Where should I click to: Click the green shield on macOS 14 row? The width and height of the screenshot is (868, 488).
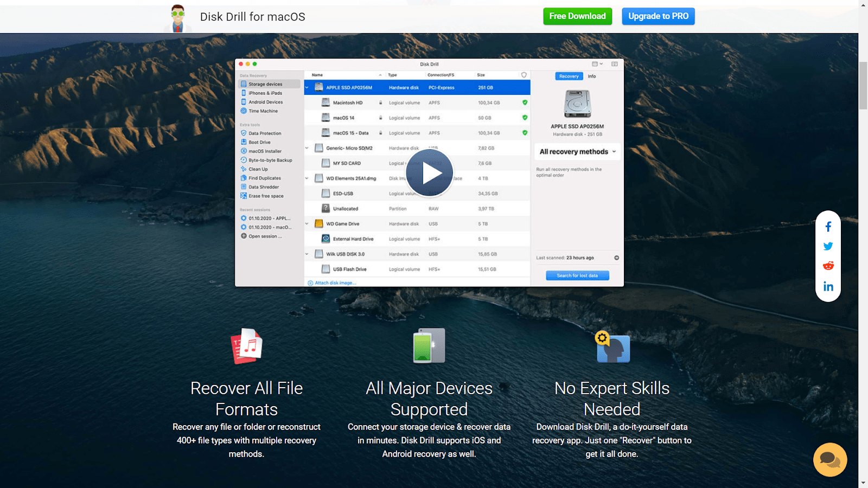point(525,118)
